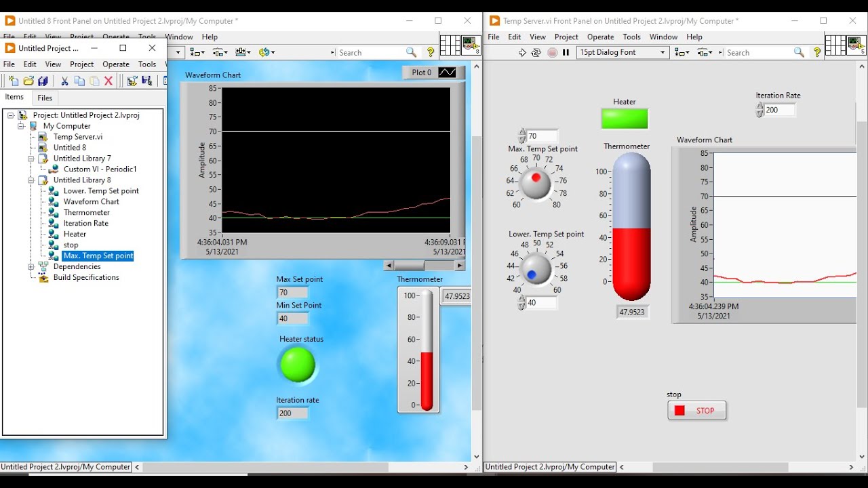Click connector pane grid in Temp Server window
The image size is (868, 488).
(x=835, y=45)
